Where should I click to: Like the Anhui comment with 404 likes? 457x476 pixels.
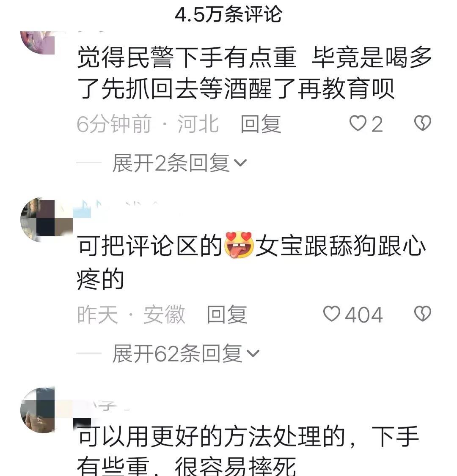[x=331, y=314]
